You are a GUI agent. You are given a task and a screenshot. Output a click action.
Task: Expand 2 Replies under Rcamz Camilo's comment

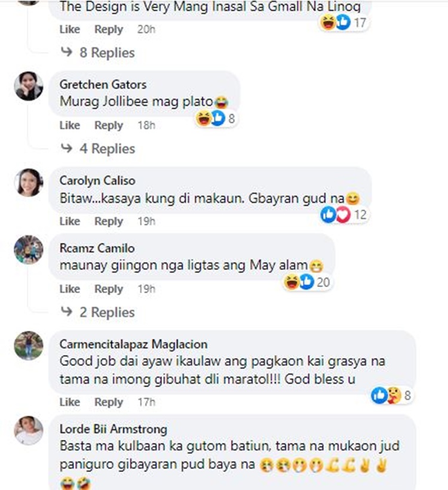(x=97, y=312)
